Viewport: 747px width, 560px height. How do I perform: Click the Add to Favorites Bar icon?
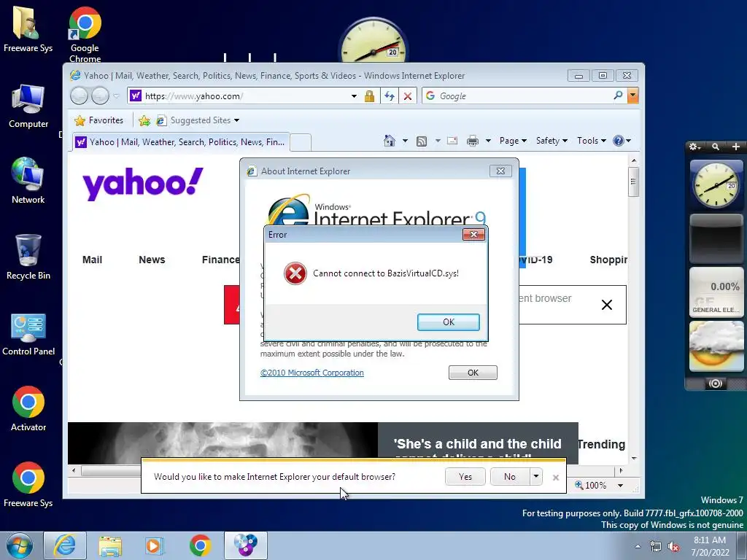point(144,120)
